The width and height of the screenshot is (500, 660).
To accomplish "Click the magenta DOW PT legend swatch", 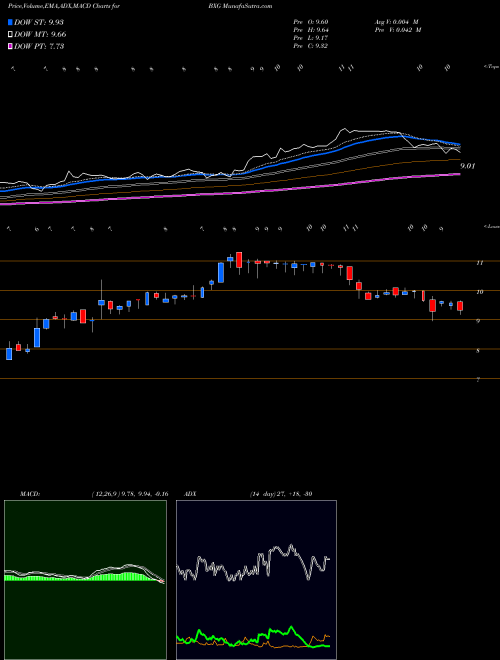I will click(x=10, y=47).
